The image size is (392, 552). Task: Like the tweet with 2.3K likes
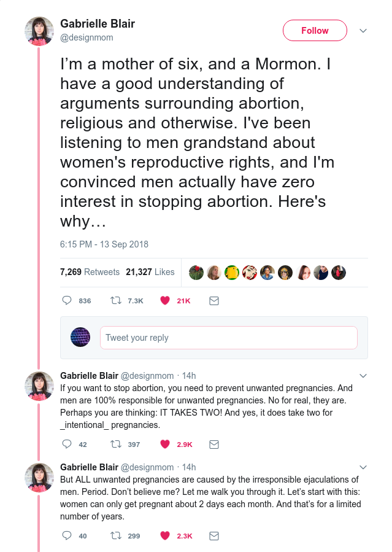click(164, 535)
